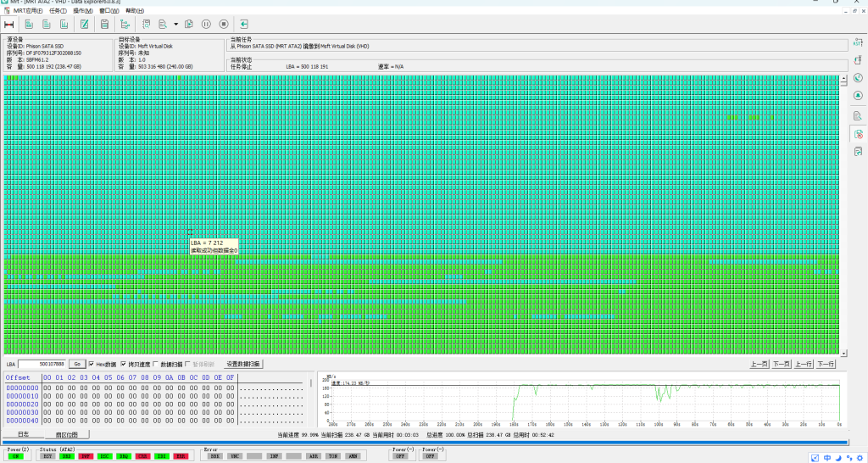The width and height of the screenshot is (868, 463).
Task: Stop the task using the stop circle icon
Action: point(224,24)
